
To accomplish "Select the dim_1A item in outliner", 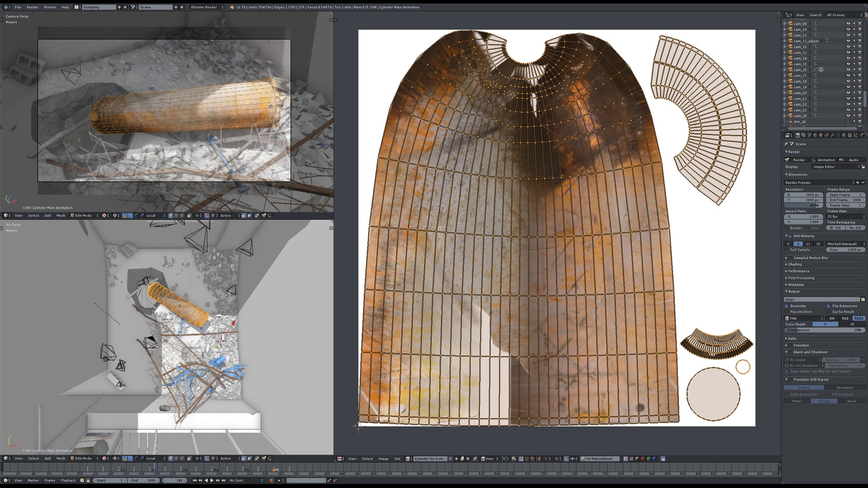I will (x=799, y=122).
